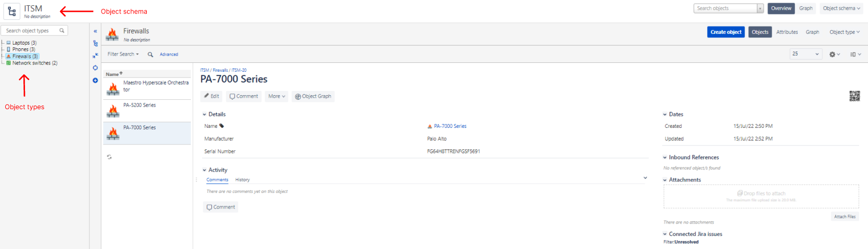Open the Advanced search link
The image size is (868, 249).
pos(169,55)
